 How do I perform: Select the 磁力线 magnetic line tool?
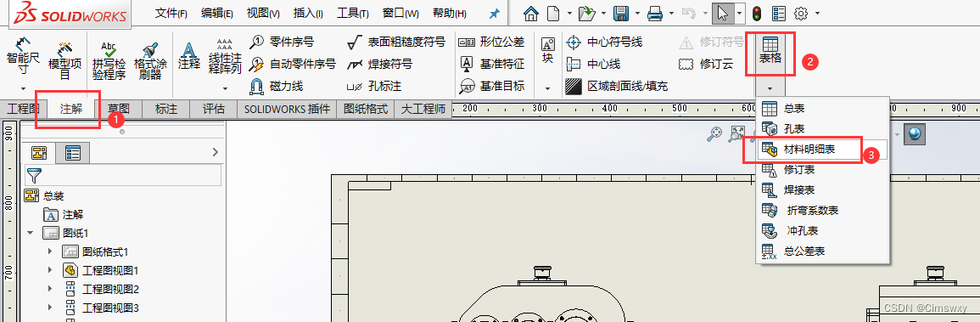click(276, 86)
